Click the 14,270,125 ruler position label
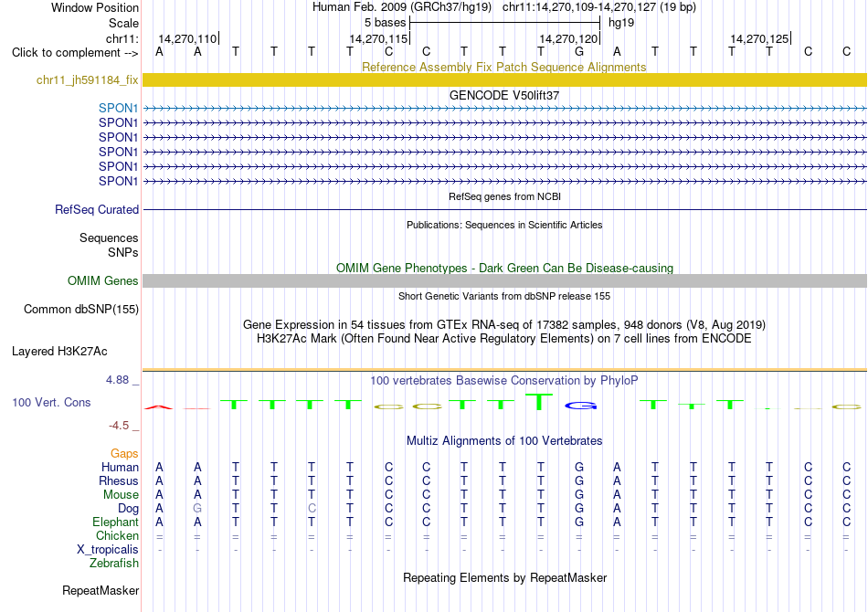Image resolution: width=868 pixels, height=612 pixels. point(759,38)
